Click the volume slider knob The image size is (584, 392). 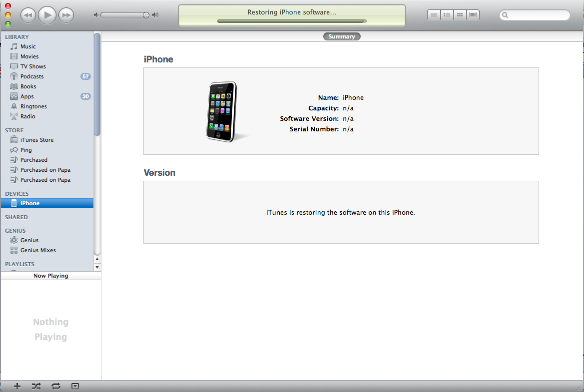[146, 15]
